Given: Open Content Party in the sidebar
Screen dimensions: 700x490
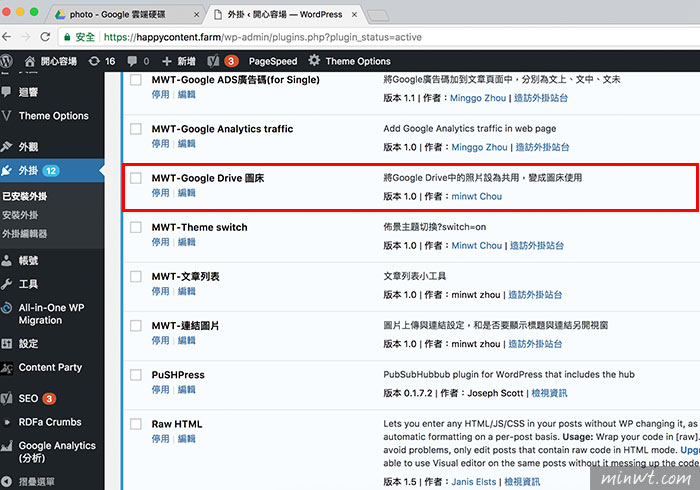Looking at the screenshot, I should point(50,367).
